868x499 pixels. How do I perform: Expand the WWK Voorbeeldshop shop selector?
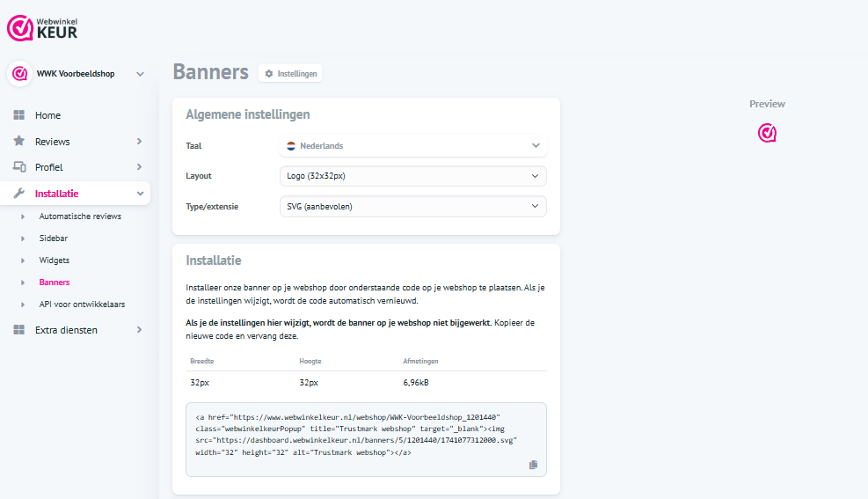(x=140, y=74)
